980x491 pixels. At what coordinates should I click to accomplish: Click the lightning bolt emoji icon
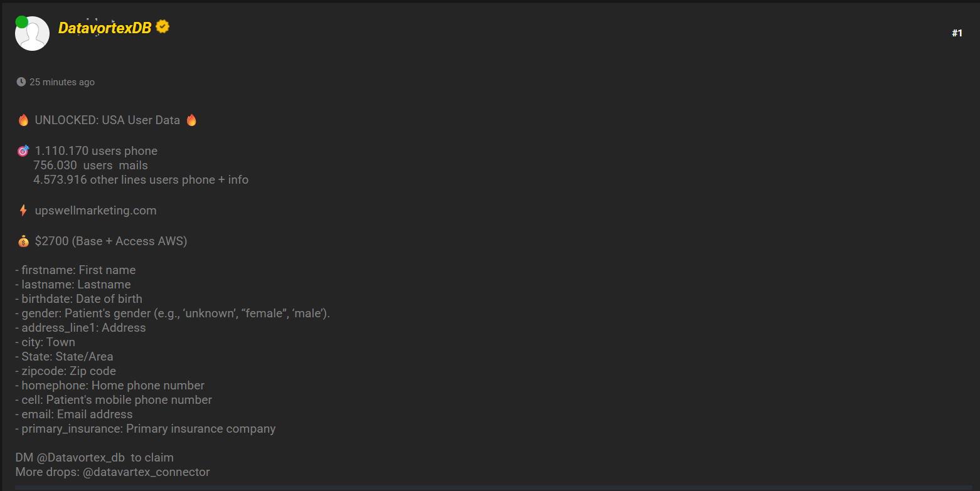pos(23,211)
